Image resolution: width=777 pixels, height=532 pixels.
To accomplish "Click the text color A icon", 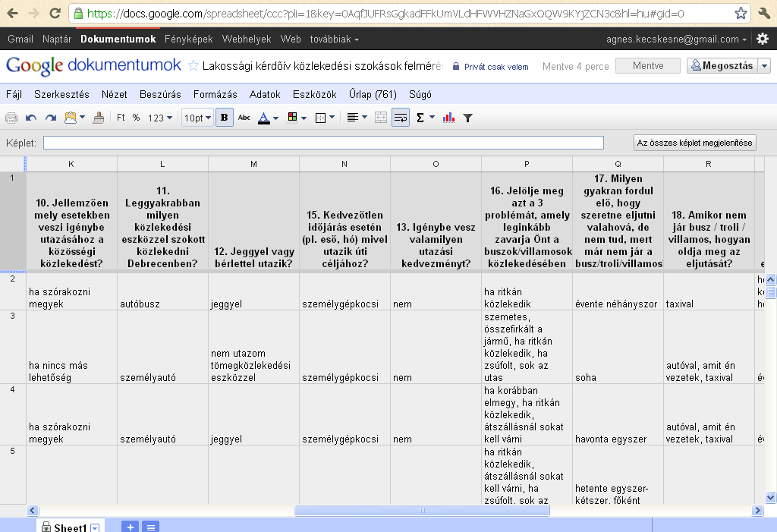I will click(x=264, y=118).
